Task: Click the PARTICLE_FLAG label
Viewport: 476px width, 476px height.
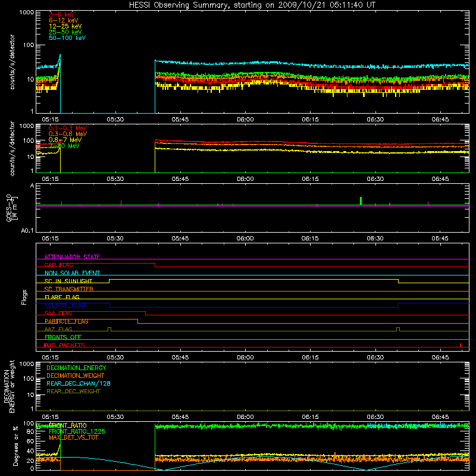Action: (x=67, y=321)
